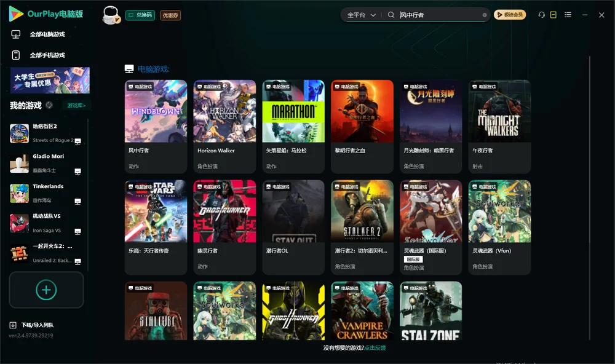The height and width of the screenshot is (364, 615).
Task: Open customer support headset icon
Action: 542,15
